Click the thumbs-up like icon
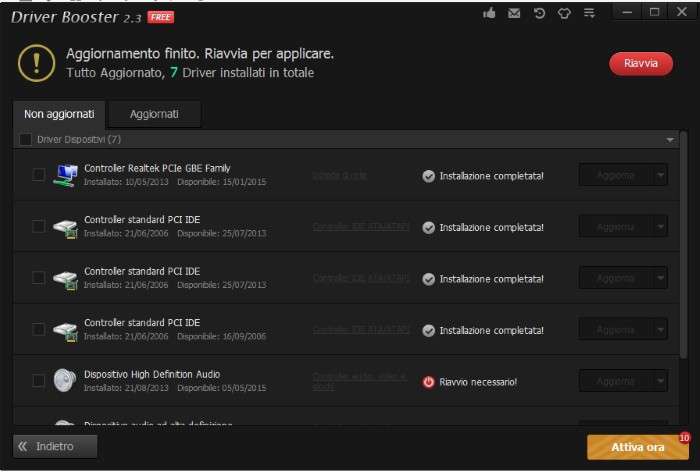The height and width of the screenshot is (473, 700). [x=489, y=13]
